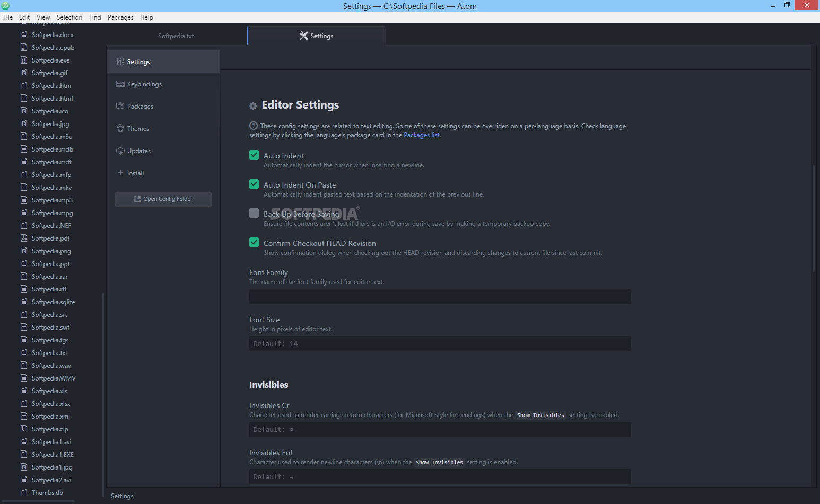Select Softpedia.html in the file tree
820x504 pixels.
click(x=52, y=98)
